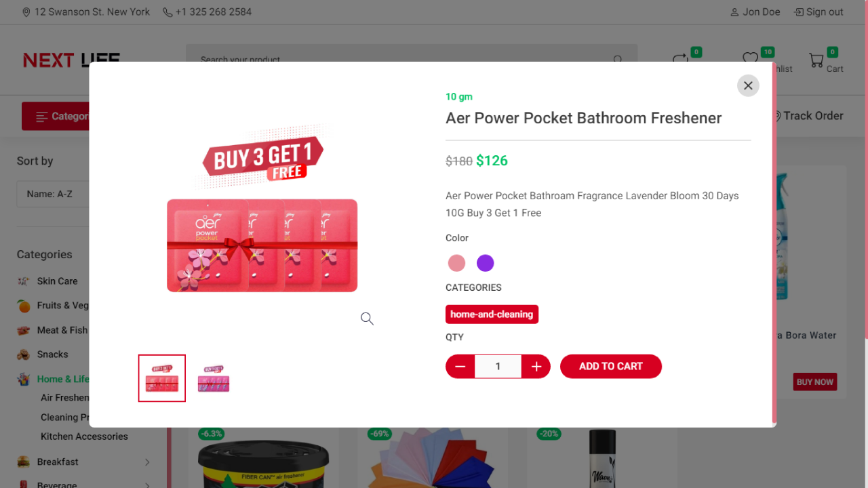Increase quantity with the plus button
This screenshot has height=488, width=868.
click(536, 367)
